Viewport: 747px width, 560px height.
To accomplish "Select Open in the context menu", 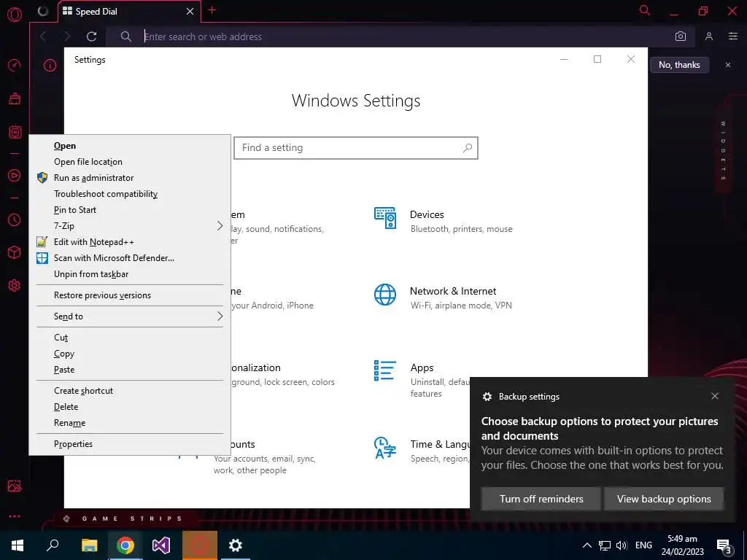I will [130, 146].
